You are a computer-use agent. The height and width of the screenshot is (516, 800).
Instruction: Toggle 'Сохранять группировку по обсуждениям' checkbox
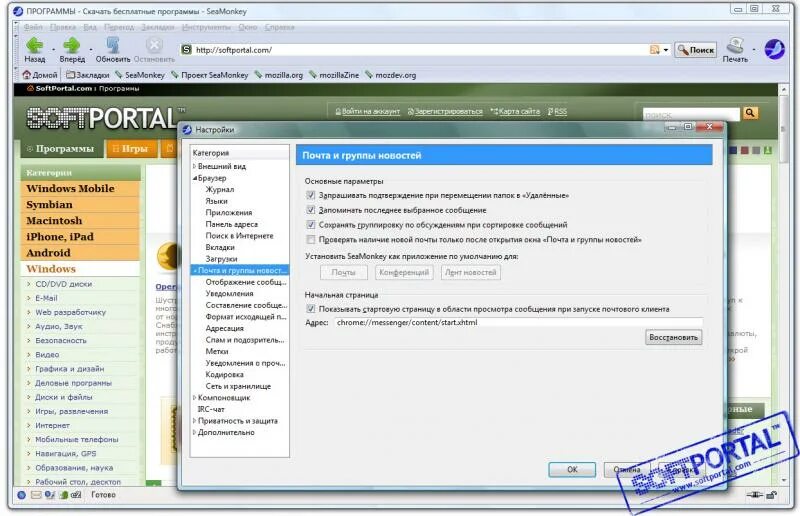click(x=311, y=225)
